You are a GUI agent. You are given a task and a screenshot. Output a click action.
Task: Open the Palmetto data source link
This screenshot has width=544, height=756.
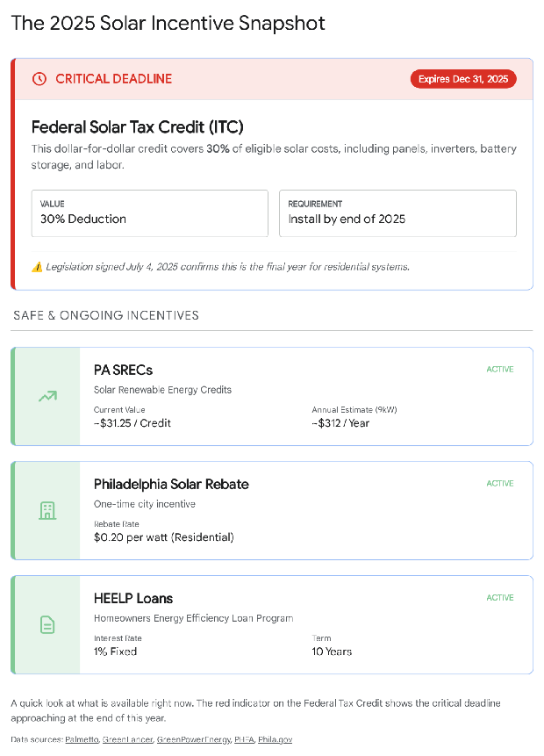[x=82, y=739]
